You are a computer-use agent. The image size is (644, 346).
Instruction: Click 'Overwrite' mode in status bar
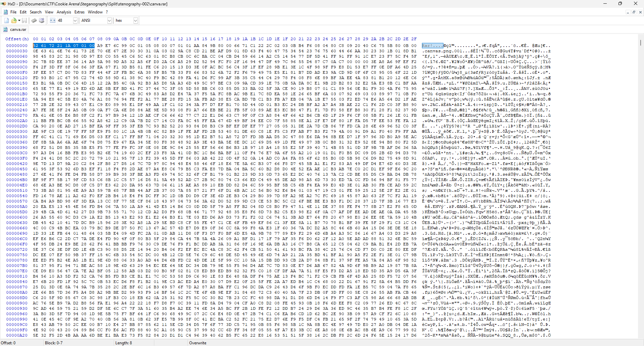pos(198,343)
